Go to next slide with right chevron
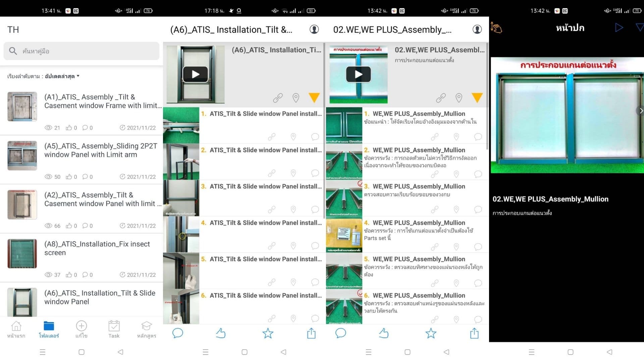 640,111
